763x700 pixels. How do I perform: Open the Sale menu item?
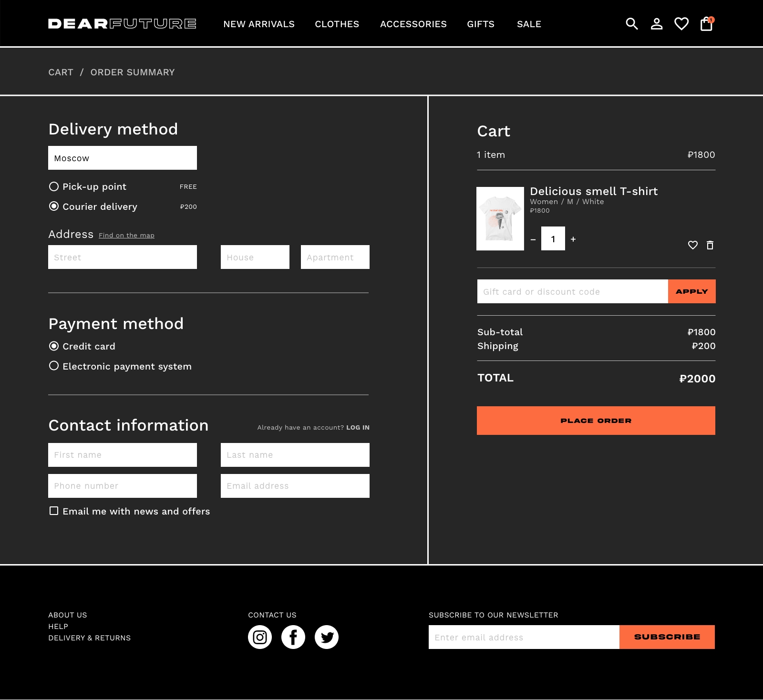pos(529,24)
